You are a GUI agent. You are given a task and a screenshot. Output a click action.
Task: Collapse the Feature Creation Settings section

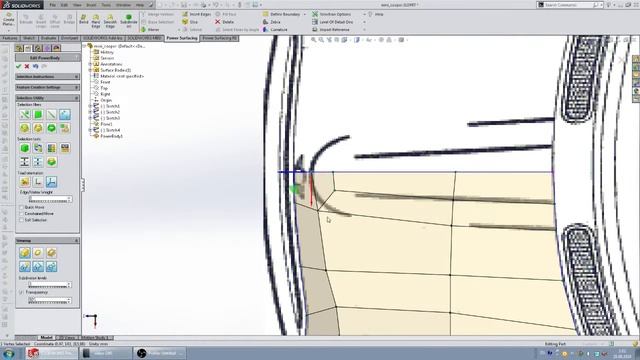coord(76,87)
